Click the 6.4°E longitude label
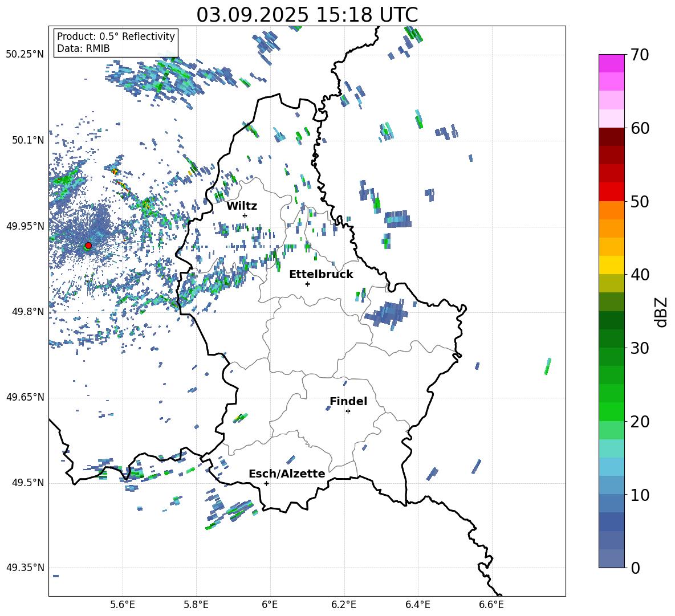The width and height of the screenshot is (675, 616). click(417, 605)
